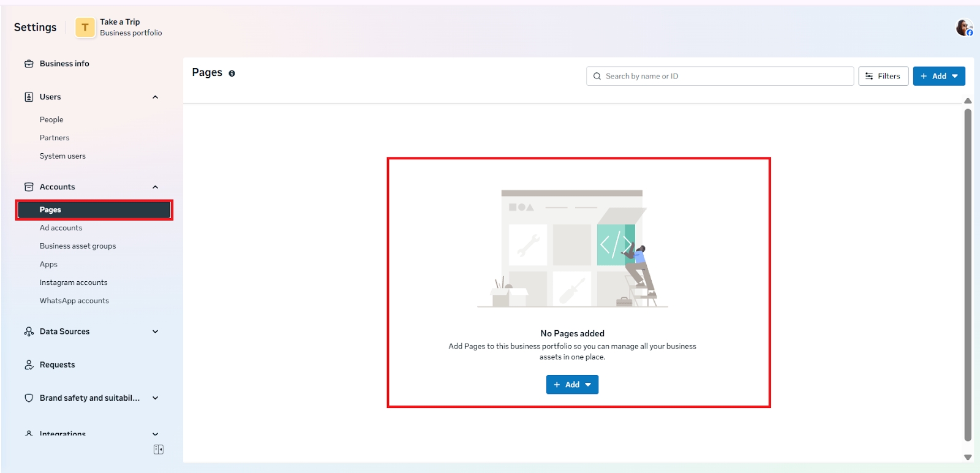Click the Take a Trip portfolio icon
This screenshot has height=473, width=980.
85,28
